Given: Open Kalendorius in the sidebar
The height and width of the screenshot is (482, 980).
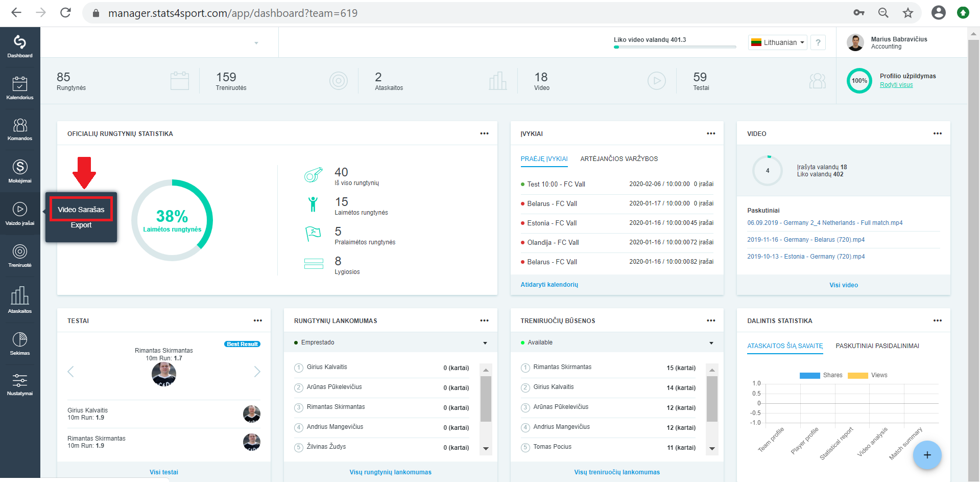Looking at the screenshot, I should [20, 87].
